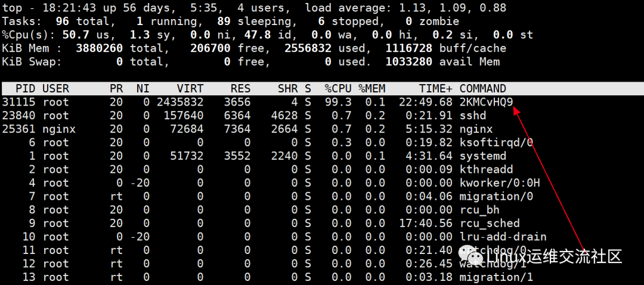This screenshot has height=285, width=644.
Task: Select the migration/1 process in last row
Action: tap(496, 277)
